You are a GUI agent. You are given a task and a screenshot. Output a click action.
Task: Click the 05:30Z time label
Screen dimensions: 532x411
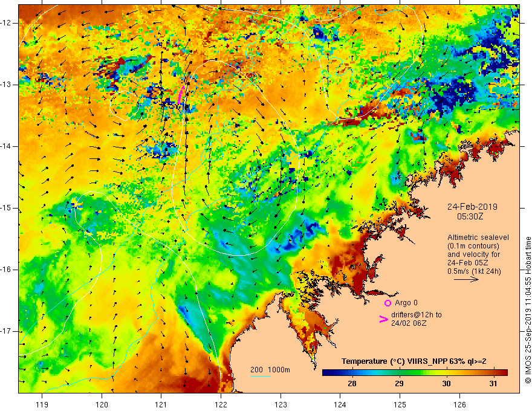470,216
